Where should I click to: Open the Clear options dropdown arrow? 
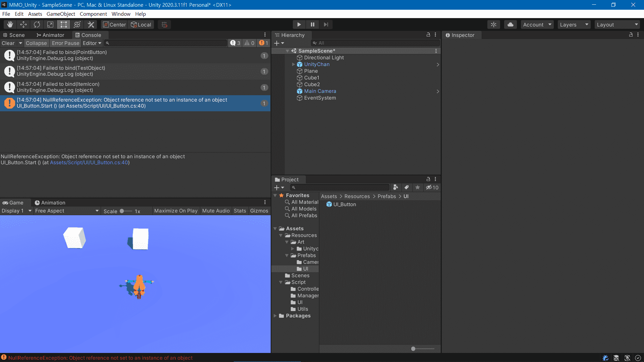[x=20, y=43]
